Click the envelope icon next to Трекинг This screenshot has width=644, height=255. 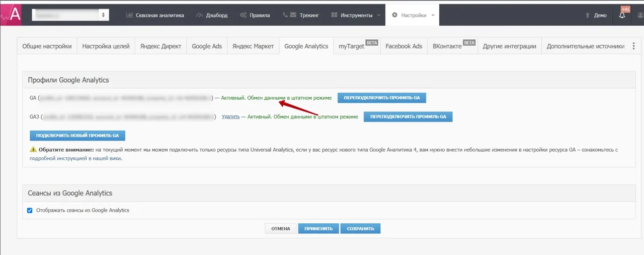click(x=293, y=15)
